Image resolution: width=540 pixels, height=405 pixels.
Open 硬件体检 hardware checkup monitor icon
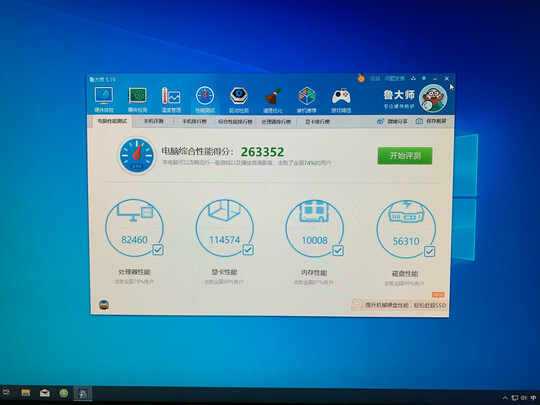pyautogui.click(x=104, y=100)
